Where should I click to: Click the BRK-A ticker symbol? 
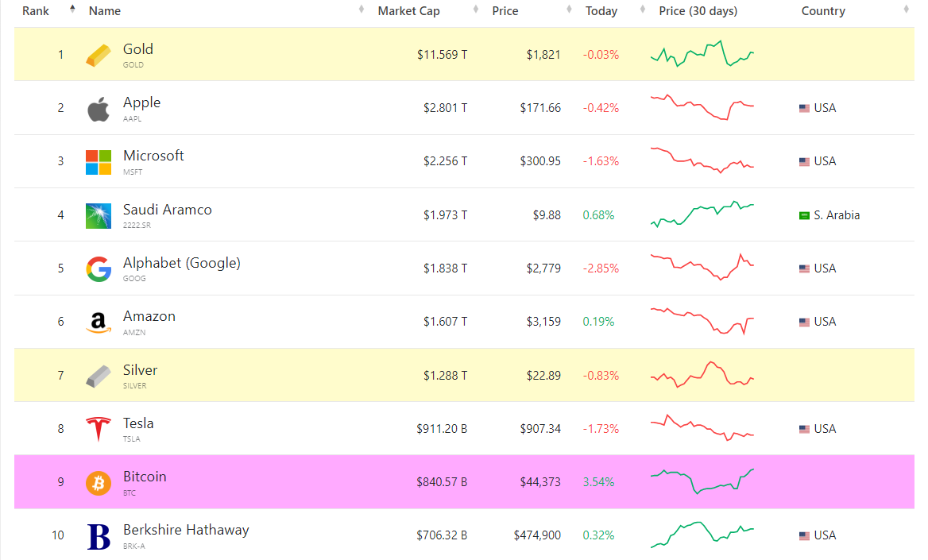click(133, 546)
